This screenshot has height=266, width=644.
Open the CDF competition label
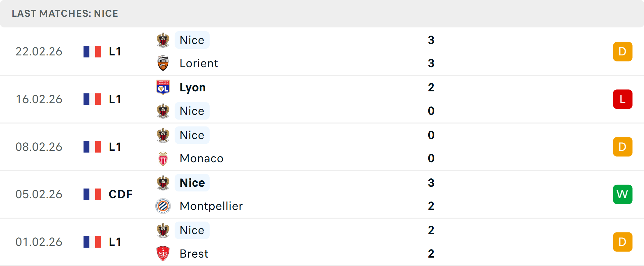[120, 194]
